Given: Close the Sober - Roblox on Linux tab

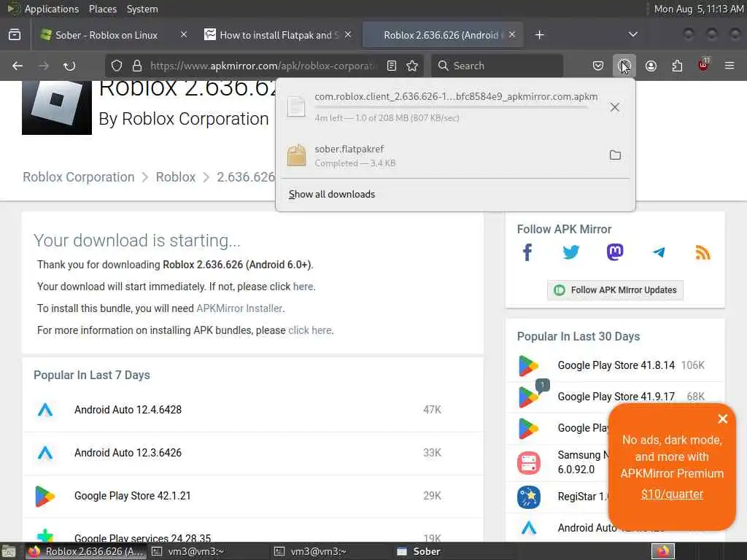Looking at the screenshot, I should click(183, 35).
